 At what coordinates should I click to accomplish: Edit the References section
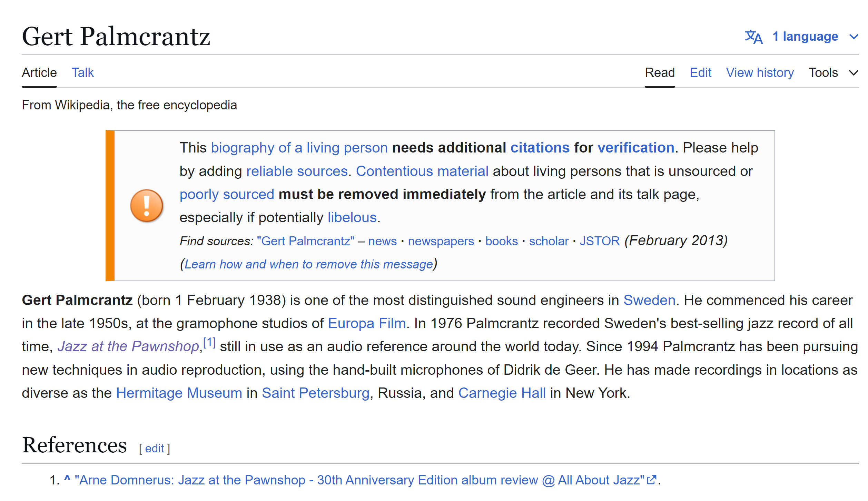(x=154, y=449)
